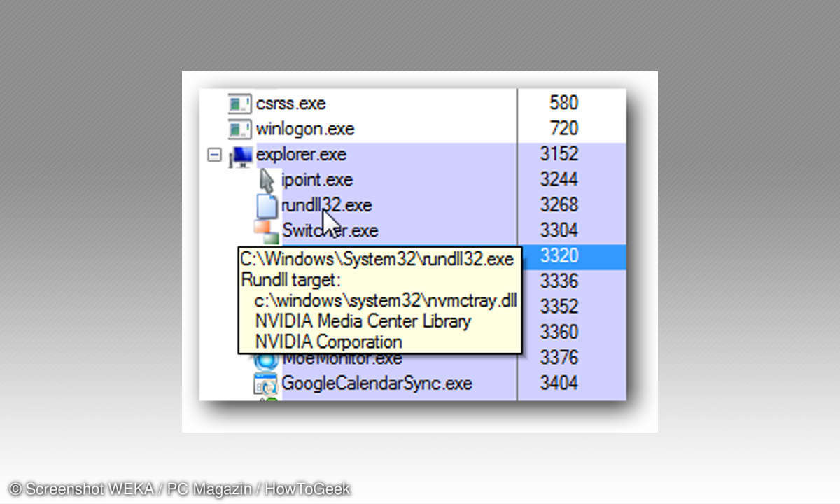Click the MoeMonitor.exe round blue icon
Image resolution: width=840 pixels, height=504 pixels.
(x=266, y=360)
